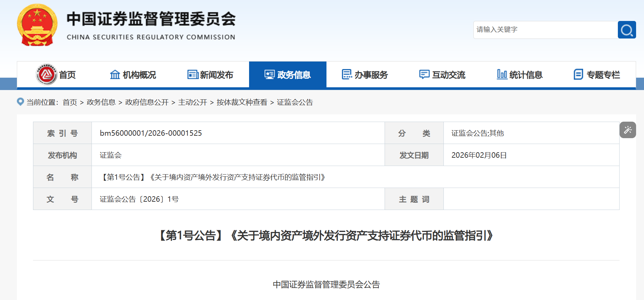Open the 办事服务 navigation tab

coord(365,75)
